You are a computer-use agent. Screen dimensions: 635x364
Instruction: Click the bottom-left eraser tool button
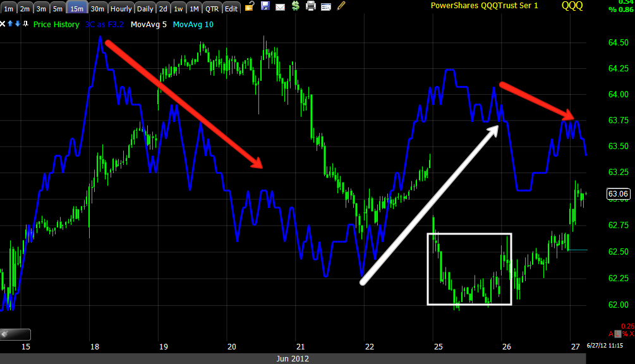(15, 334)
